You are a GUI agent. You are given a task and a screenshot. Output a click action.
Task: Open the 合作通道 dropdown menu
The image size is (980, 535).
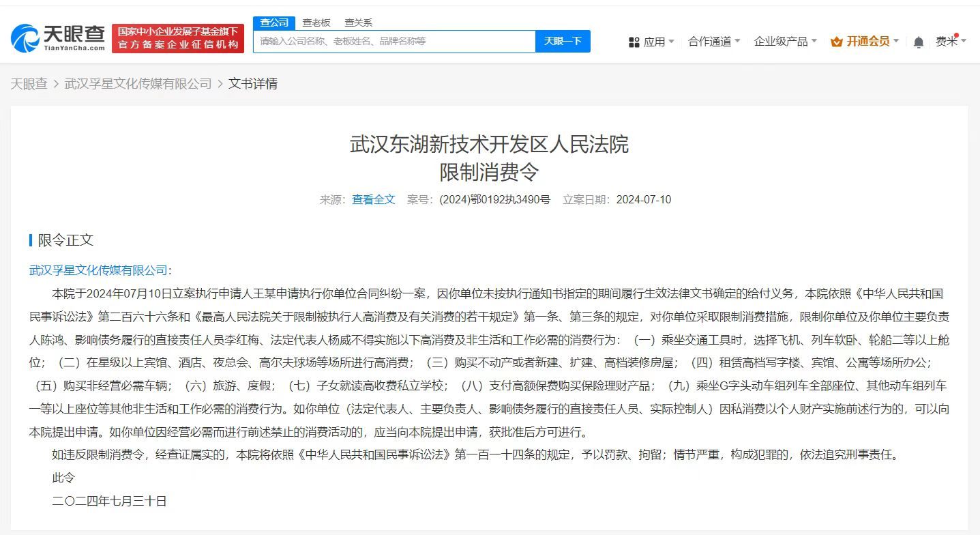pyautogui.click(x=714, y=42)
